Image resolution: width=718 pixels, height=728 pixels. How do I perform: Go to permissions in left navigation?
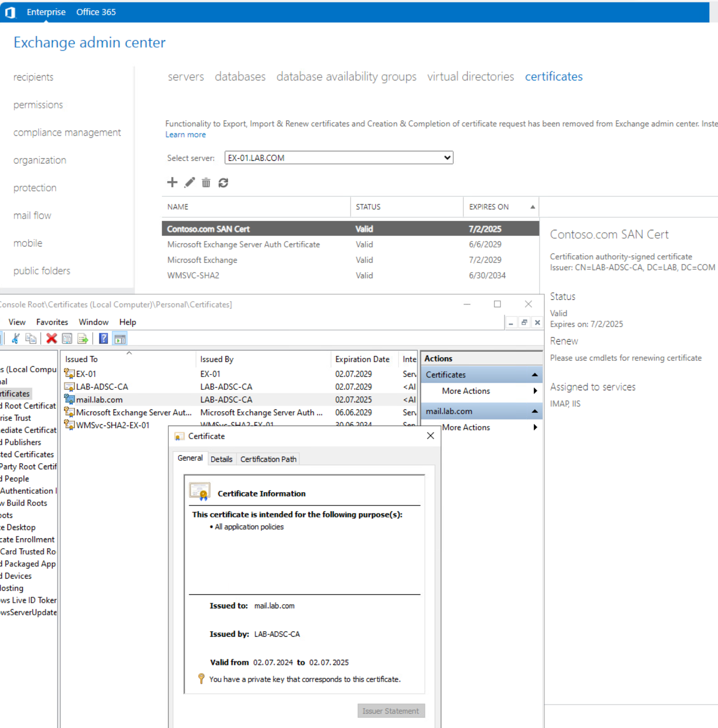(38, 105)
